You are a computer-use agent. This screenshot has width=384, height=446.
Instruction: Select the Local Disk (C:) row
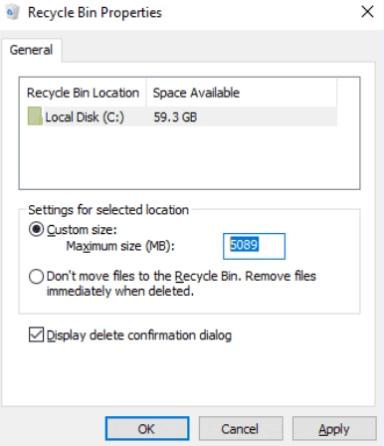pos(182,117)
